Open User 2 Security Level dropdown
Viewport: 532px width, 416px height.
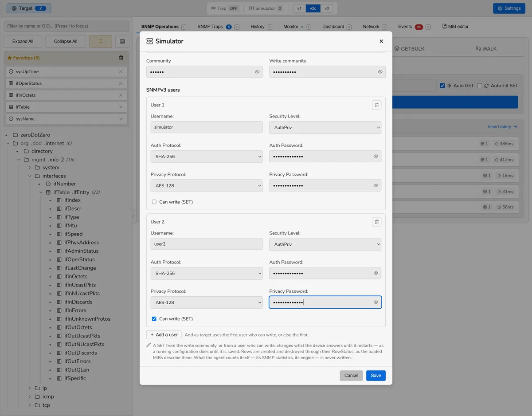(325, 244)
